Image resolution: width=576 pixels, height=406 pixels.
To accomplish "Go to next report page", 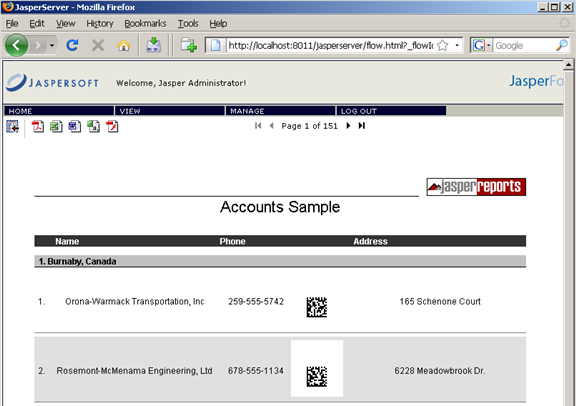I will point(348,126).
